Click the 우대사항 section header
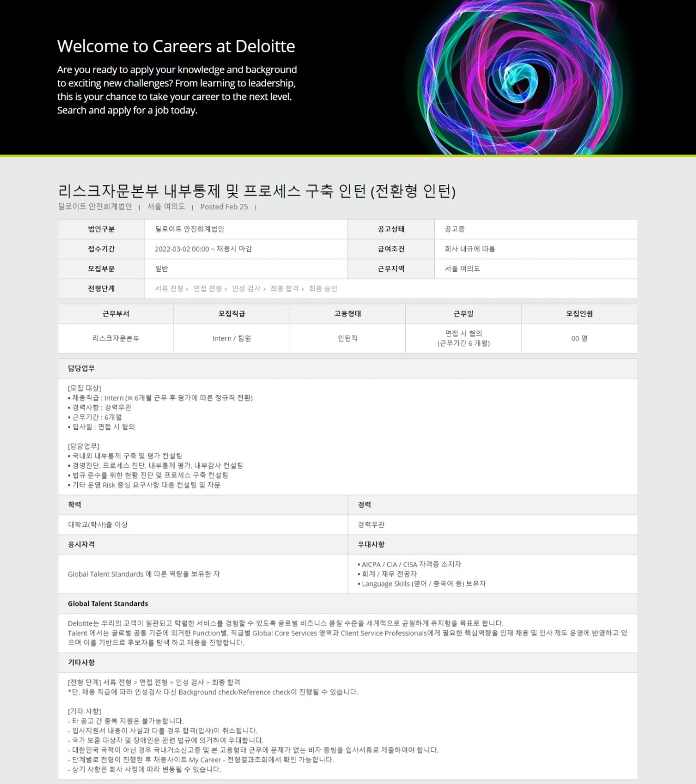This screenshot has height=784, width=696. coord(371,544)
